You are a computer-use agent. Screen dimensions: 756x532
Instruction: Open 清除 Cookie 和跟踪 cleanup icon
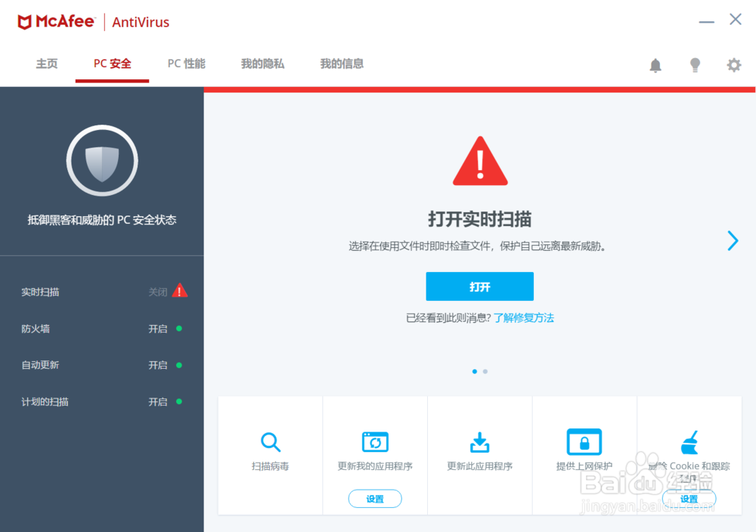(x=689, y=442)
